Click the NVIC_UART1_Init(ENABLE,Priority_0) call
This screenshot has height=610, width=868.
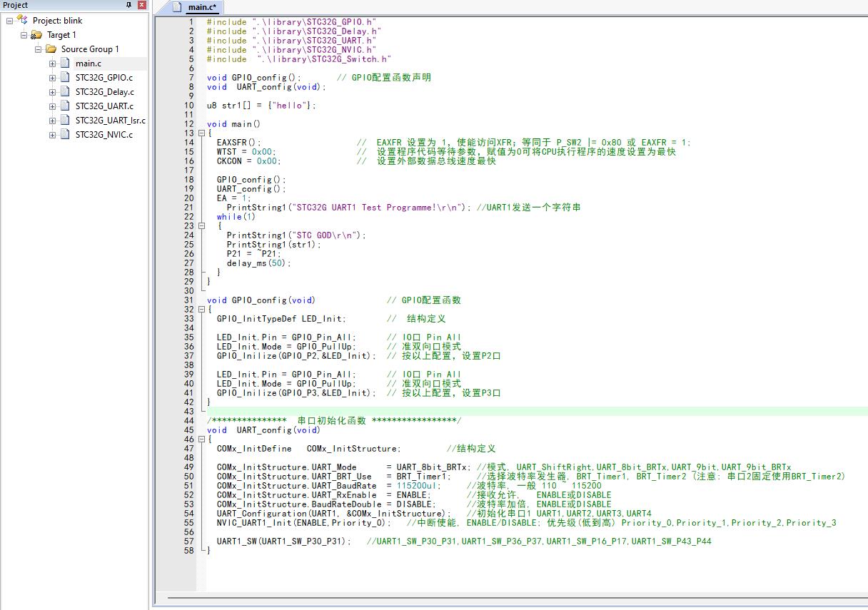coord(304,523)
